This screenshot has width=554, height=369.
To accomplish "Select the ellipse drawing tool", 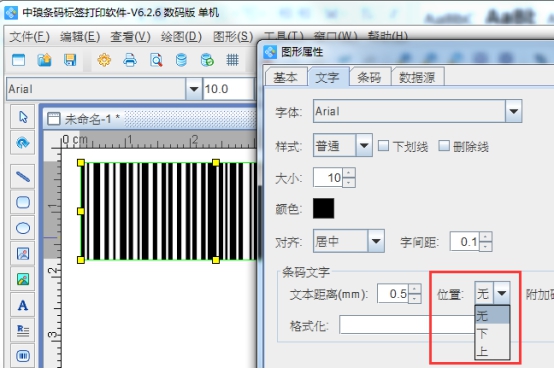I will click(23, 228).
